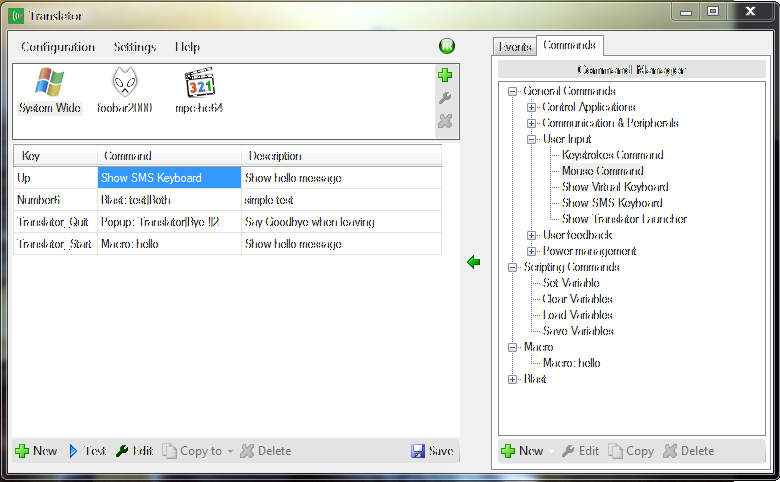This screenshot has height=482, width=780.
Task: Click the Save button
Action: [432, 451]
